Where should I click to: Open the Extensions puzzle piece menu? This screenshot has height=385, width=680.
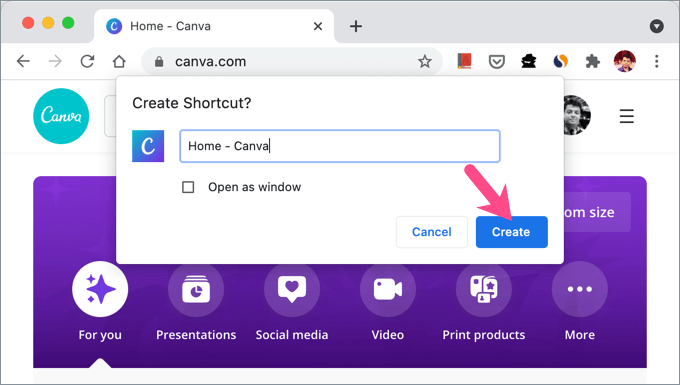click(x=592, y=61)
